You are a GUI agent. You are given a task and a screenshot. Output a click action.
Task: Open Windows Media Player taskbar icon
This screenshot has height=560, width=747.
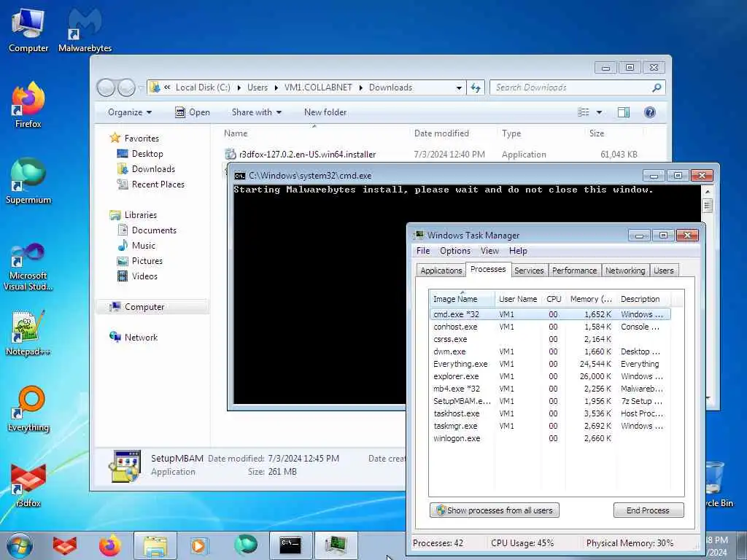(x=198, y=545)
